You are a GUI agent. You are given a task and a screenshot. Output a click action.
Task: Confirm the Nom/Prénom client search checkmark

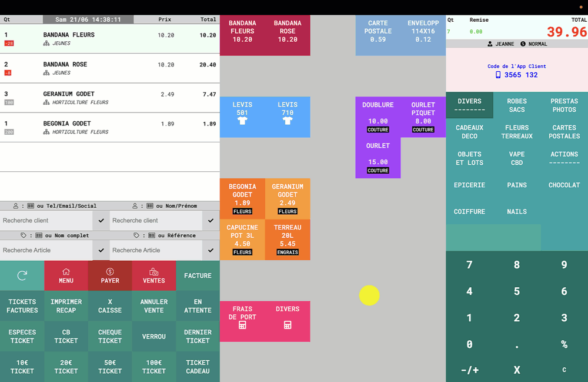[x=211, y=221]
